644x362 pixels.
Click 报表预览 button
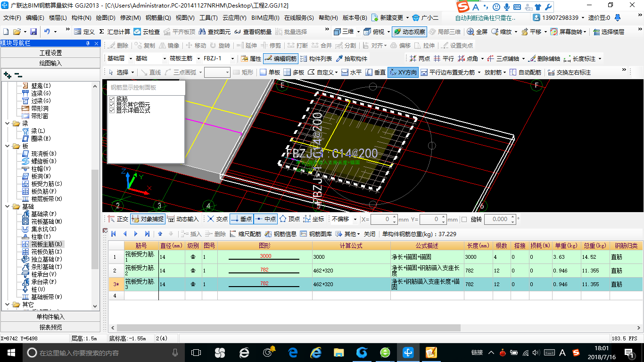point(50,327)
